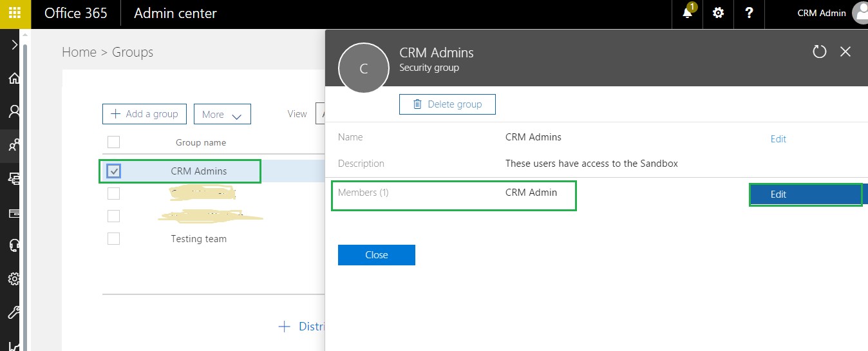Image resolution: width=868 pixels, height=351 pixels.
Task: Click the CRM Admin profile avatar
Action: 860,13
